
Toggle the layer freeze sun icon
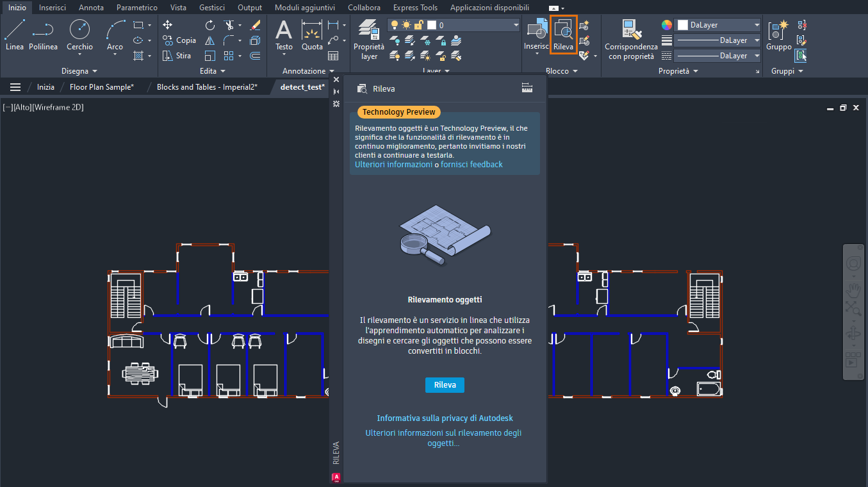click(x=406, y=25)
